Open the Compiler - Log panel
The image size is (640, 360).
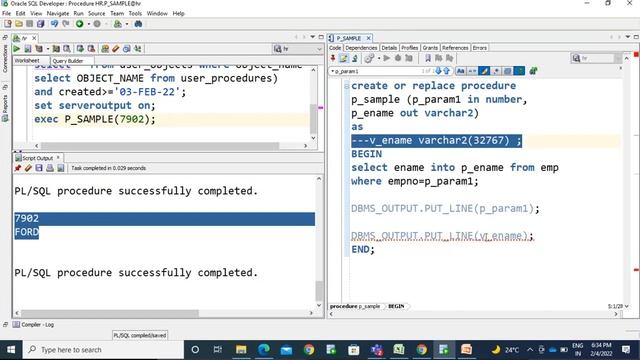click(x=33, y=324)
